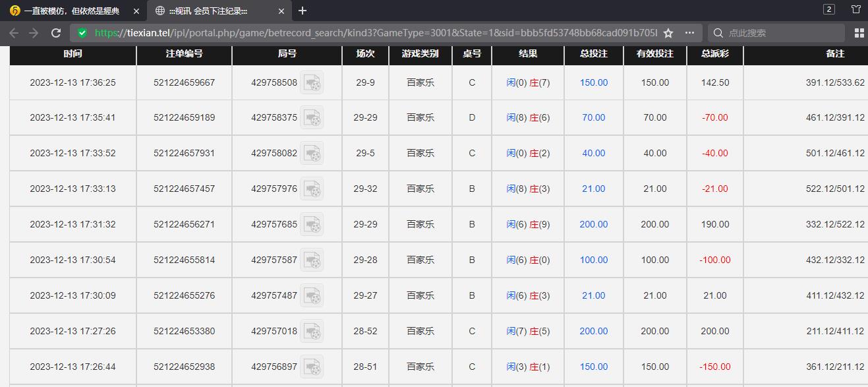Switch to the 一直被模仿 tab
The image size is (868, 387).
[x=73, y=11]
